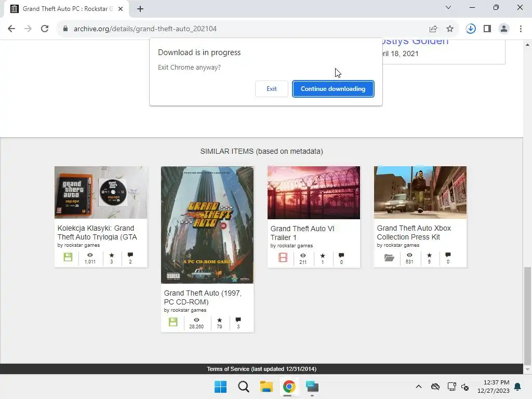Screen dimensions: 532x399
Task: Click the lock icon for site information
Action: 65,29
